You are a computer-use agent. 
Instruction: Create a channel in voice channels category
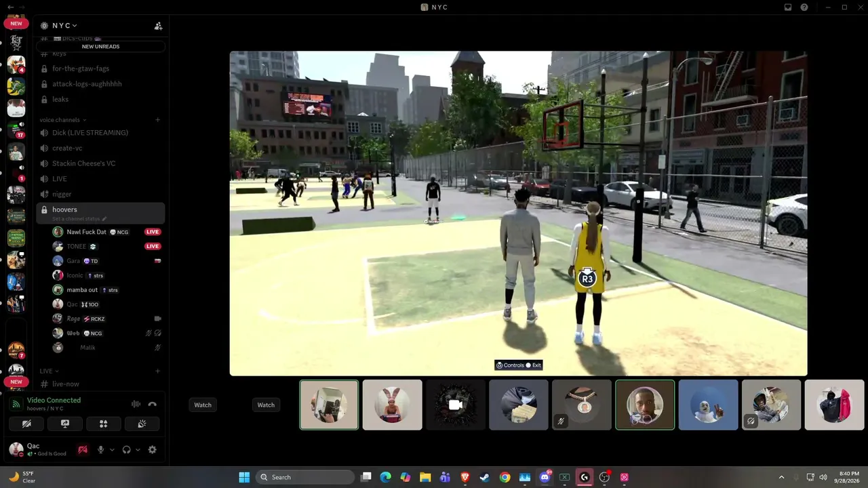(157, 120)
